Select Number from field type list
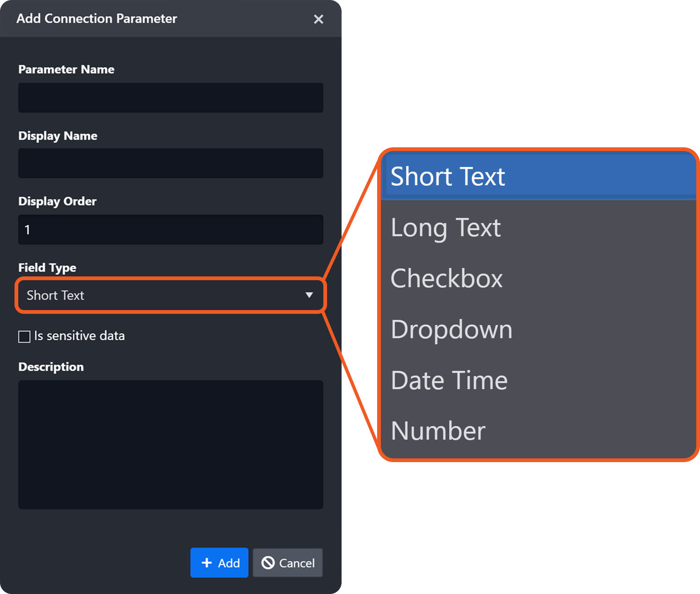700x594 pixels. click(x=538, y=431)
